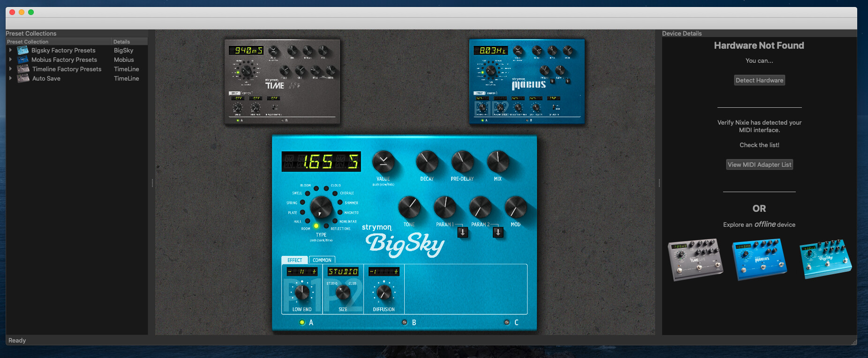The height and width of the screenshot is (358, 868).
Task: Click the large TYPE selector knob
Action: tap(321, 207)
